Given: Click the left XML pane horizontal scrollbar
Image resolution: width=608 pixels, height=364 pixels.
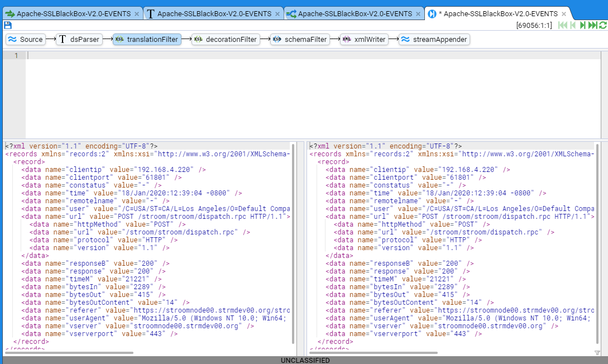Looking at the screenshot, I should tap(70, 353).
